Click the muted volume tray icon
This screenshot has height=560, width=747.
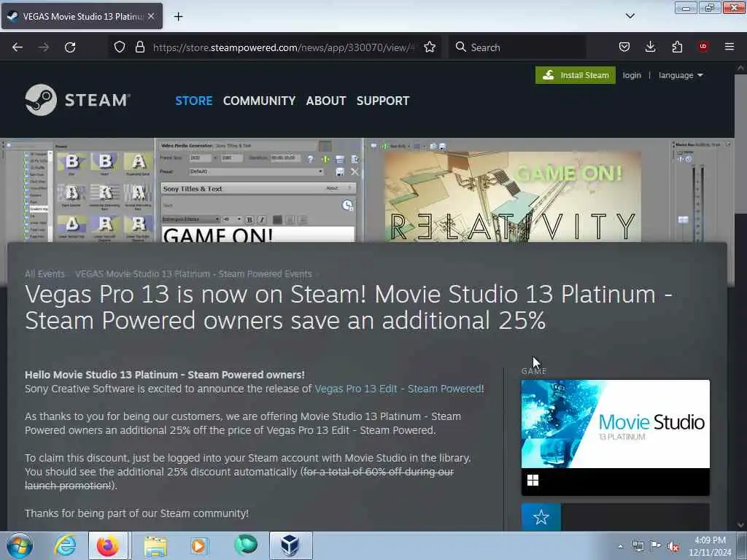click(673, 547)
